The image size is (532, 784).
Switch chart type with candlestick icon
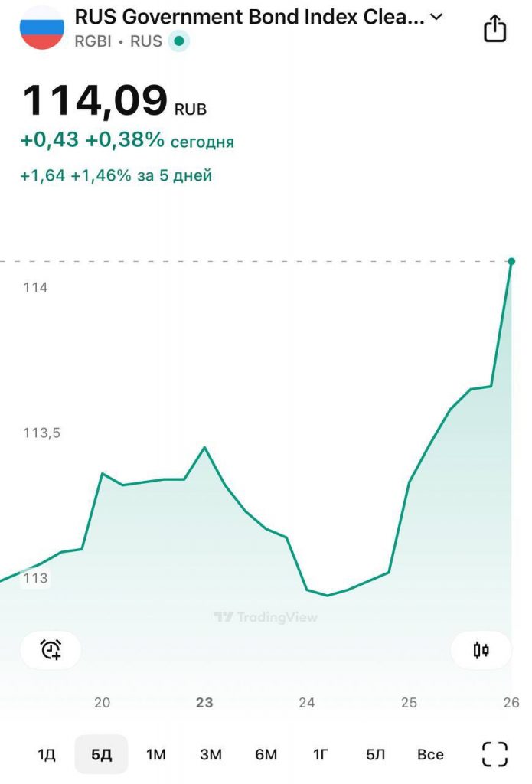(481, 650)
